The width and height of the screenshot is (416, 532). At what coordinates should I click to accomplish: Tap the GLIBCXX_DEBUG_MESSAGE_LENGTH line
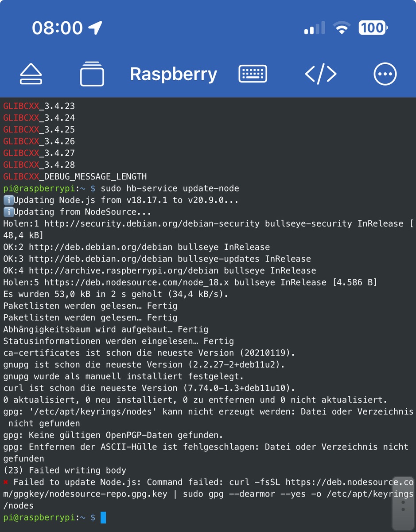(75, 176)
